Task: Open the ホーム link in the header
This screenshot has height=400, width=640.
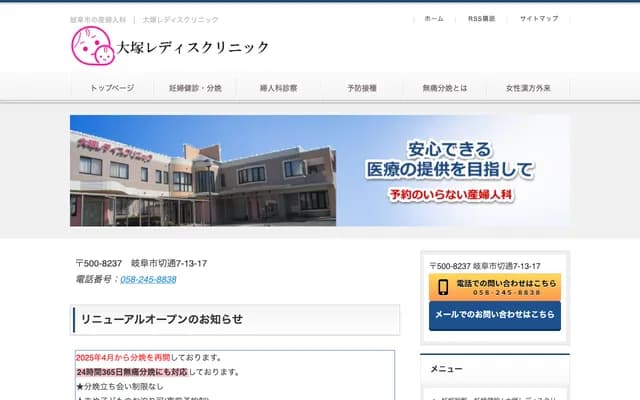Action: (434, 19)
